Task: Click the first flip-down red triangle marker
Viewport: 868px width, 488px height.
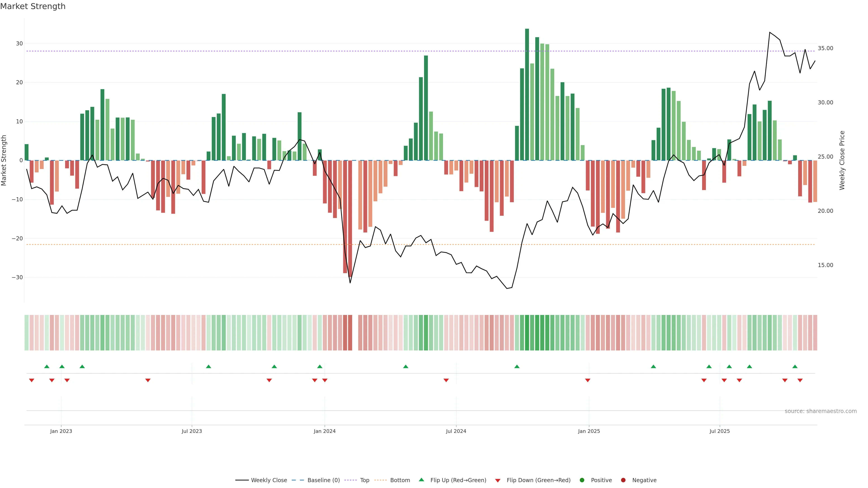Action: point(32,380)
